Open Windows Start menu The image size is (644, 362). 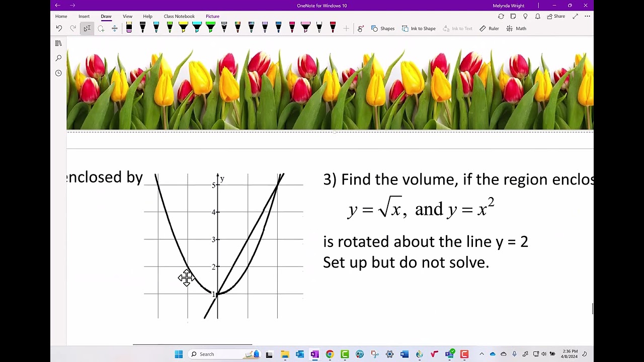[x=179, y=354]
